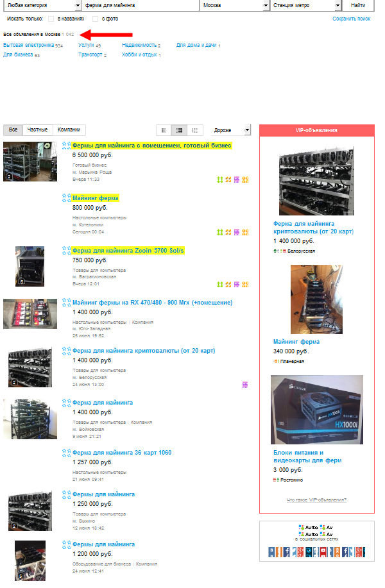The width and height of the screenshot is (385, 588).
Task: Green arrows icon in the 800 000 руб. listing
Action: (220, 232)
